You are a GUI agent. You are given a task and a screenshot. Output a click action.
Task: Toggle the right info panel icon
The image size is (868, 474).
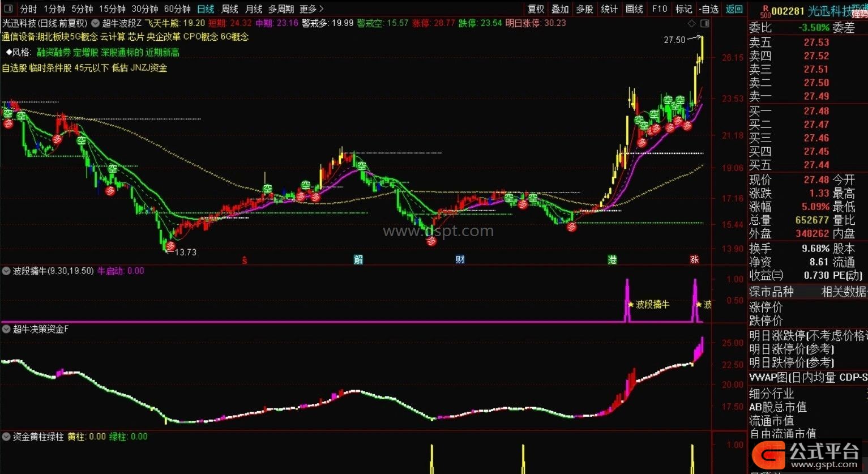(x=704, y=24)
